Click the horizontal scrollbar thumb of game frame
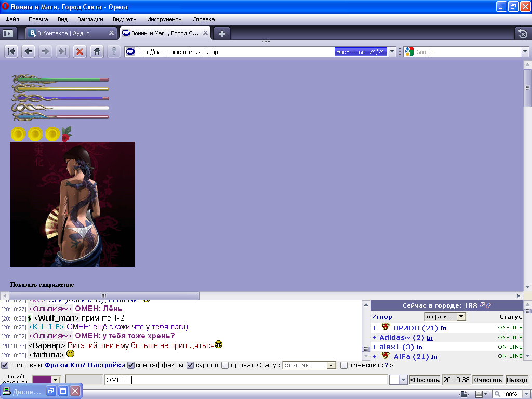 pyautogui.click(x=103, y=296)
